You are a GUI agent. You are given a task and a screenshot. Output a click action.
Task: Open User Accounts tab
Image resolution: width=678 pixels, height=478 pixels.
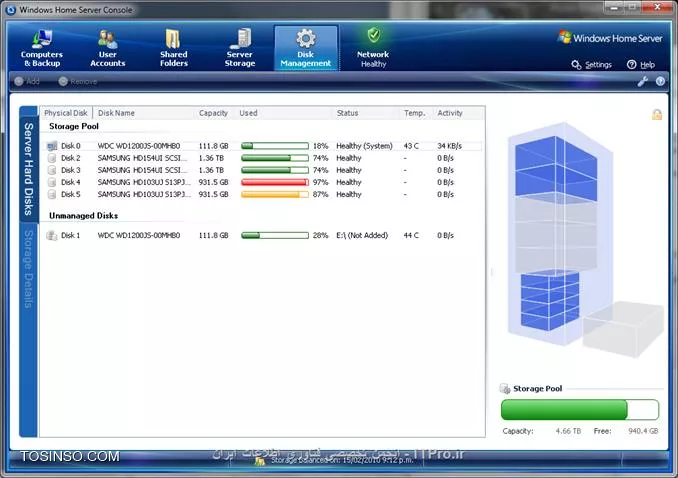tap(107, 48)
